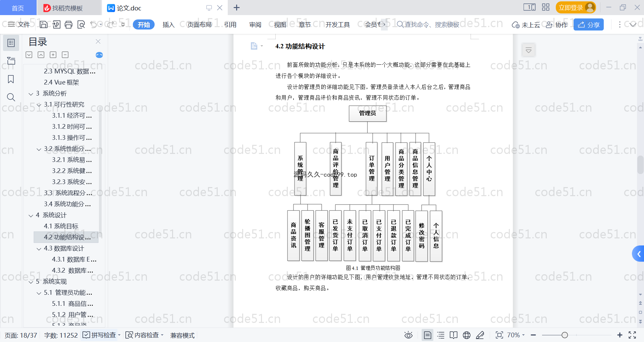This screenshot has width=644, height=342.
Task: Open the zoom percentage dropdown
Action: click(516, 335)
